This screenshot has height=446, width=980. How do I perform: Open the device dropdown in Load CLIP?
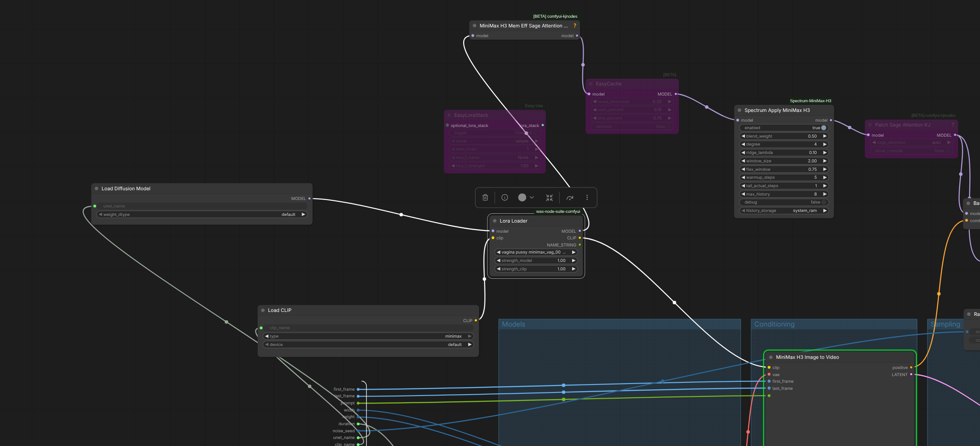point(368,345)
